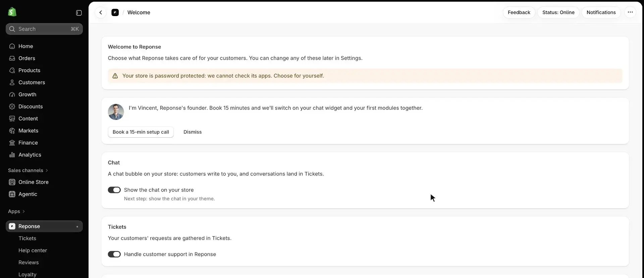Click the Analytics bar chart icon
Image resolution: width=644 pixels, height=278 pixels.
coord(12,155)
